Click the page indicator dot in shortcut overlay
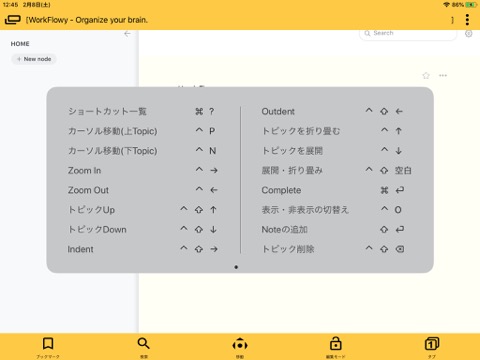Viewport: 480px width, 360px height. click(x=236, y=267)
